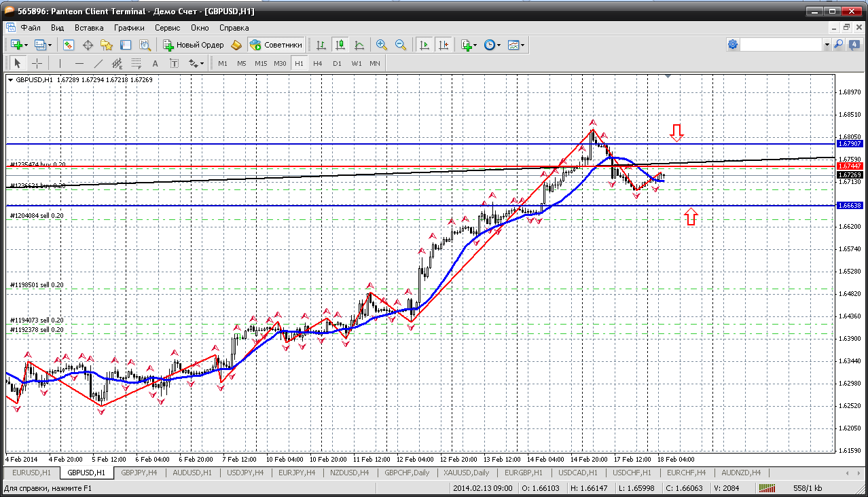The width and height of the screenshot is (868, 497).
Task: Expand the new chart dropdown arrow
Action: pyautogui.click(x=26, y=45)
